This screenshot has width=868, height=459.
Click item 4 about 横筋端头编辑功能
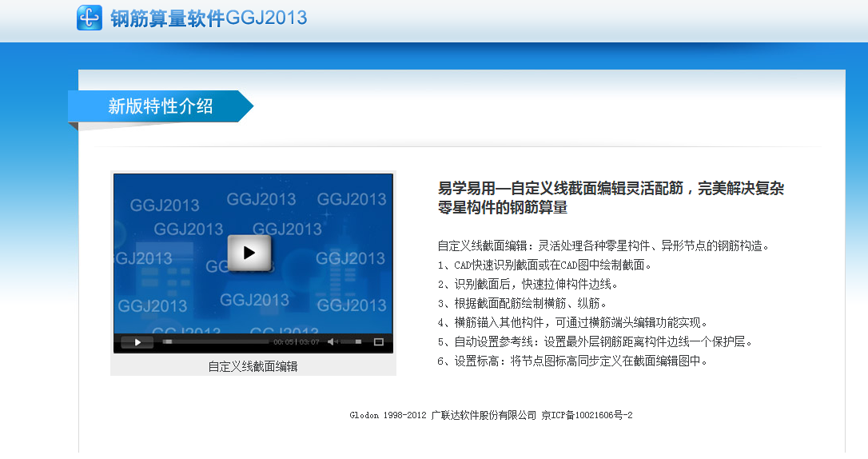[573, 323]
